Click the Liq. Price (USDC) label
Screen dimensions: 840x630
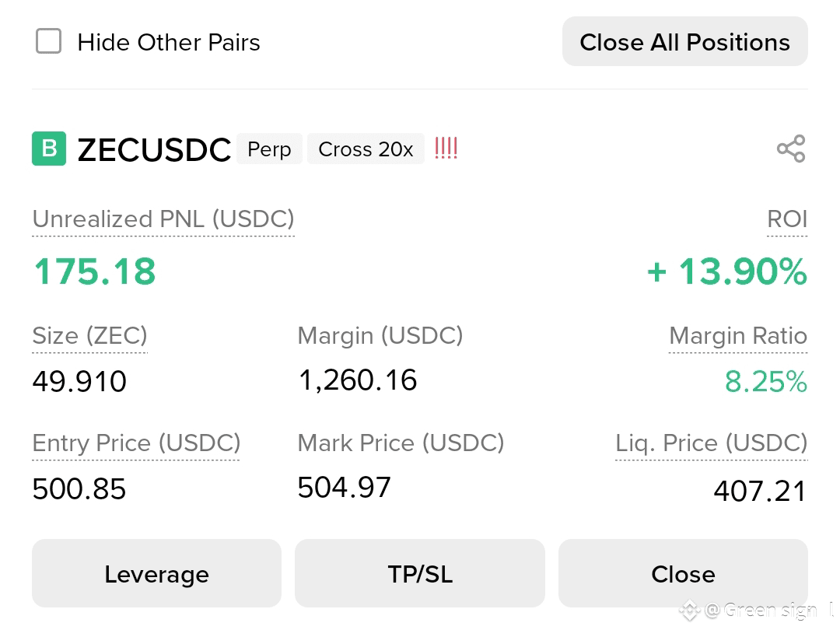point(712,443)
